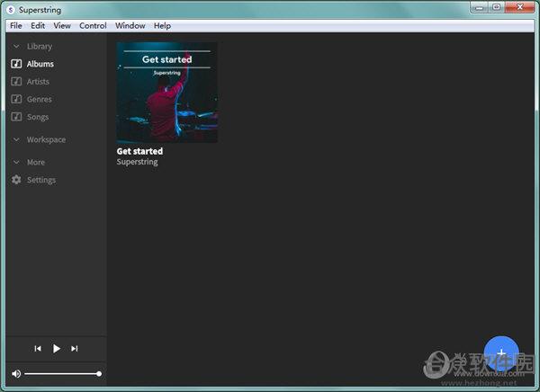540x392 pixels.
Task: Open the Edit menu
Action: point(38,25)
